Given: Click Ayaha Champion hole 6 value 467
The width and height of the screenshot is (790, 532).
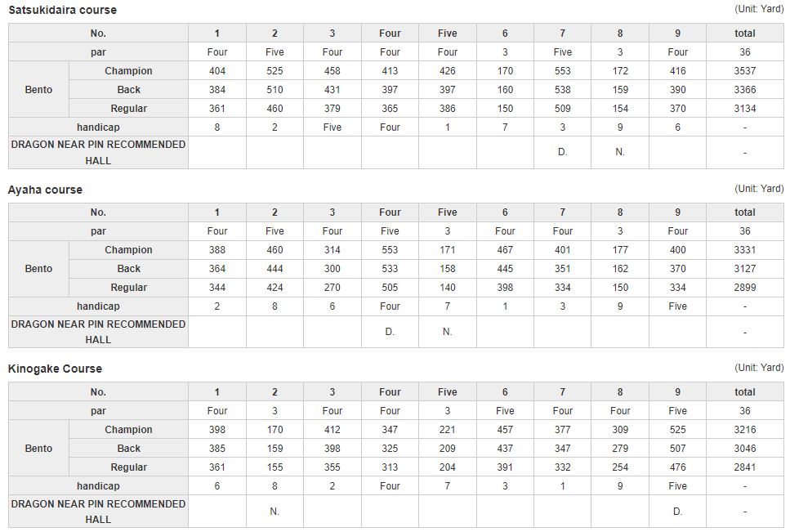Looking at the screenshot, I should coord(505,250).
